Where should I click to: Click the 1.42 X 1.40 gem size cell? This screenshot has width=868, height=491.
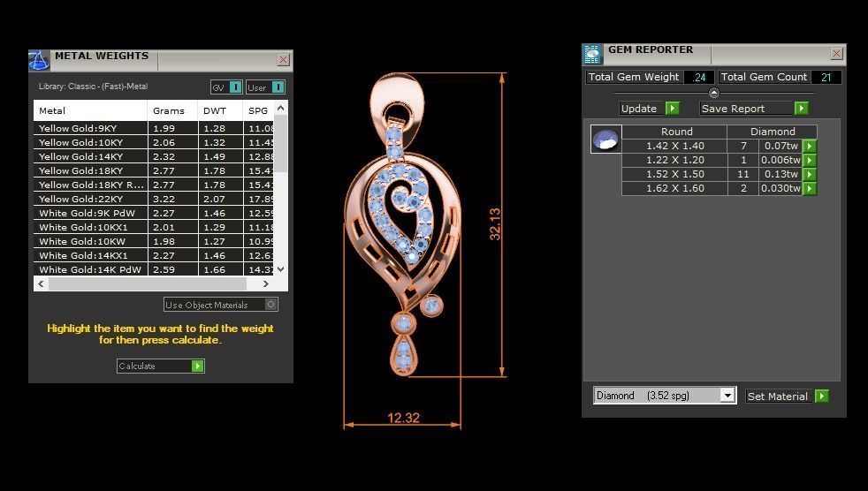(674, 146)
